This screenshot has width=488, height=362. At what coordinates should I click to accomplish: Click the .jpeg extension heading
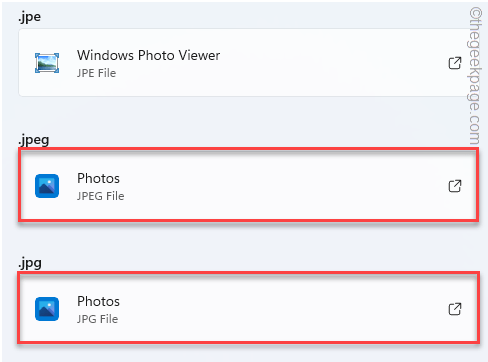click(x=34, y=140)
